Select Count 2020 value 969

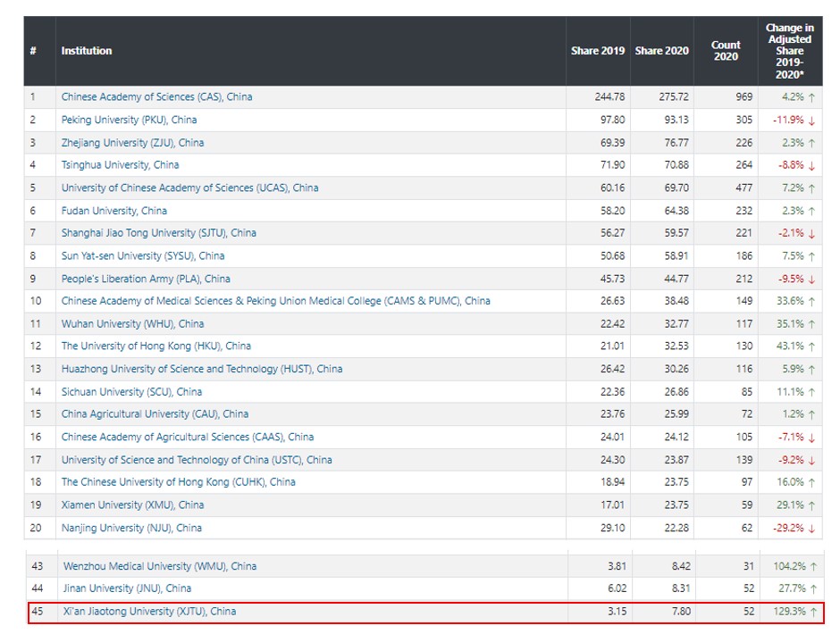[x=744, y=97]
